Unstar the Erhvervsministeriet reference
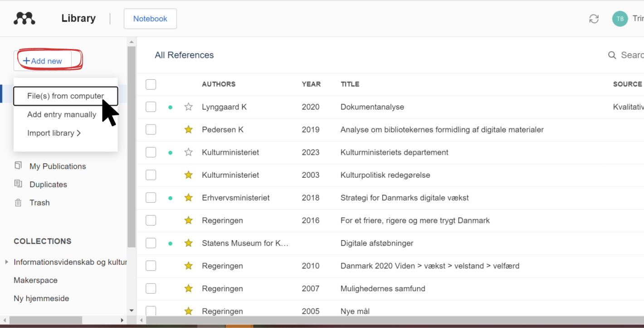Viewport: 644px width, 328px height. [x=189, y=198]
